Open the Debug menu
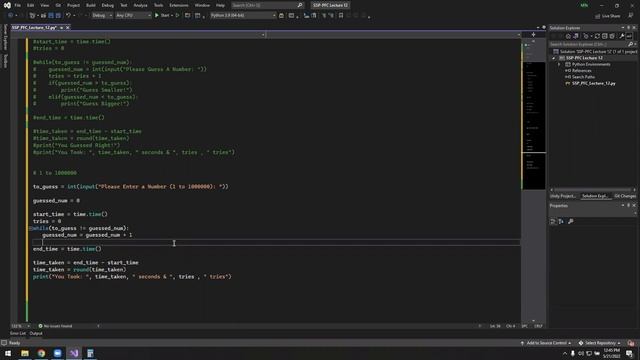Viewport: 640px width, 360px height. 108,5
